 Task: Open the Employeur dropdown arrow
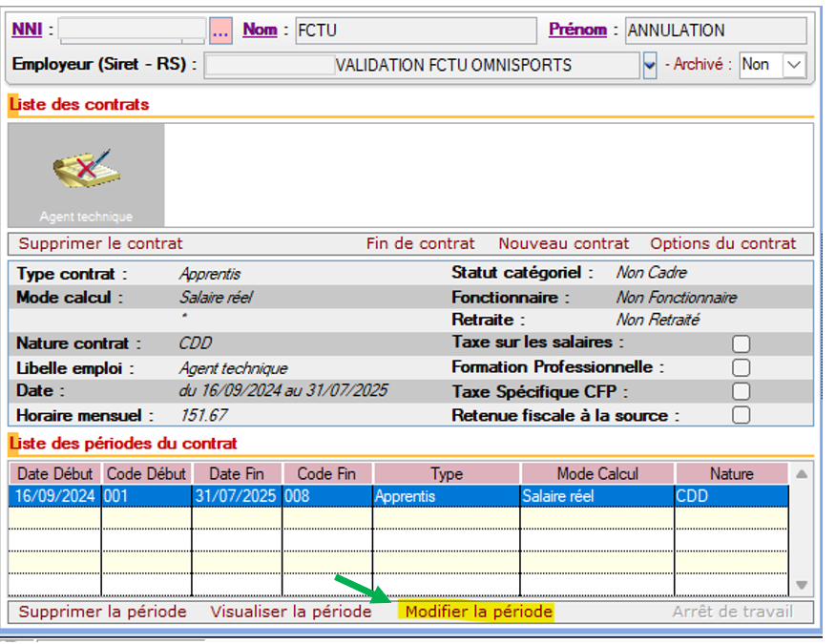650,66
